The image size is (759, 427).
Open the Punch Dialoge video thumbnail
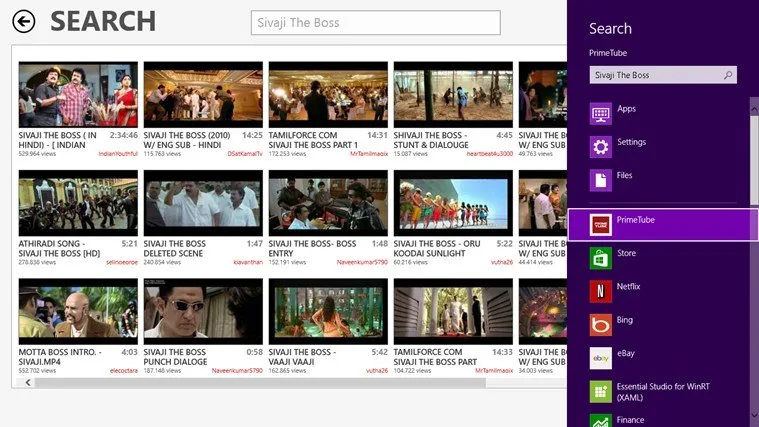[x=203, y=311]
